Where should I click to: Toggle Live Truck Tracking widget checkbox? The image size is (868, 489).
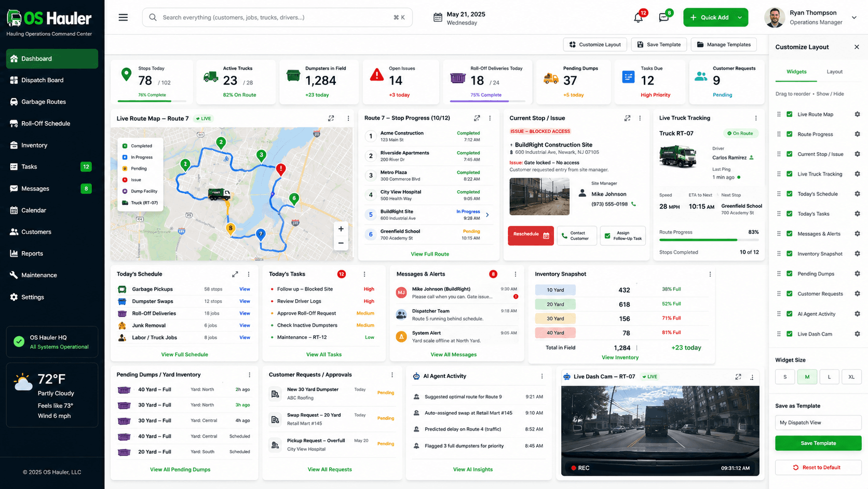click(x=790, y=174)
